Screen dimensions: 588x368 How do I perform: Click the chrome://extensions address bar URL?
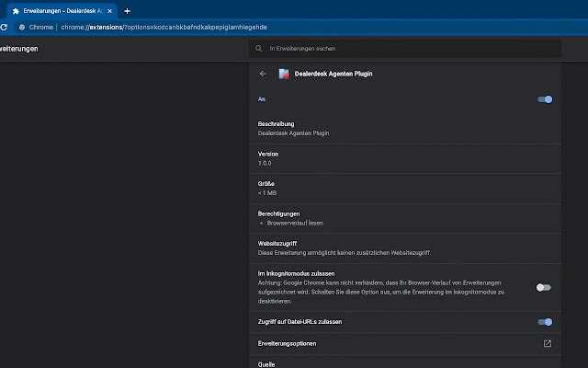click(164, 27)
